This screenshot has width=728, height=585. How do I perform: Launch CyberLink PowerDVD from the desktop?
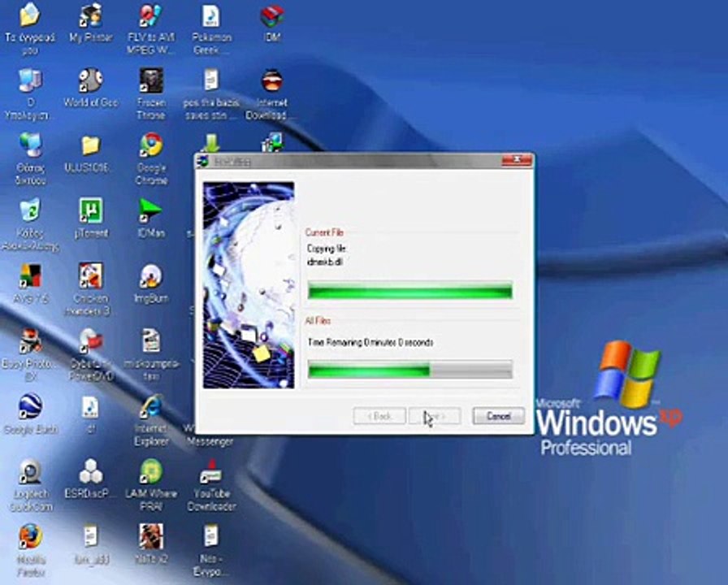click(x=90, y=340)
